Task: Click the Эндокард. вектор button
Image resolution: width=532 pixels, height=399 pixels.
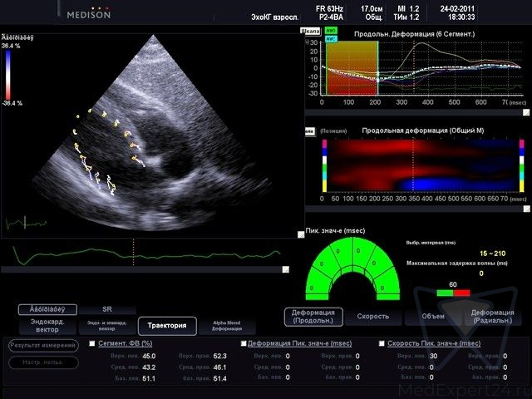Action: (x=47, y=326)
